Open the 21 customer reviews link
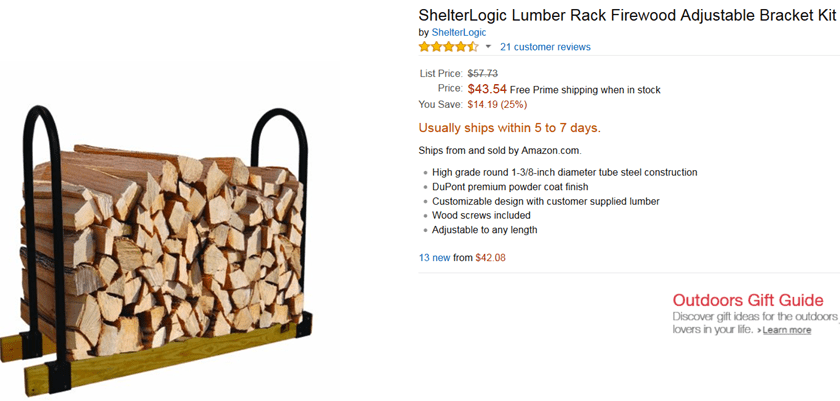Viewport: 840px width, 401px height. click(545, 47)
